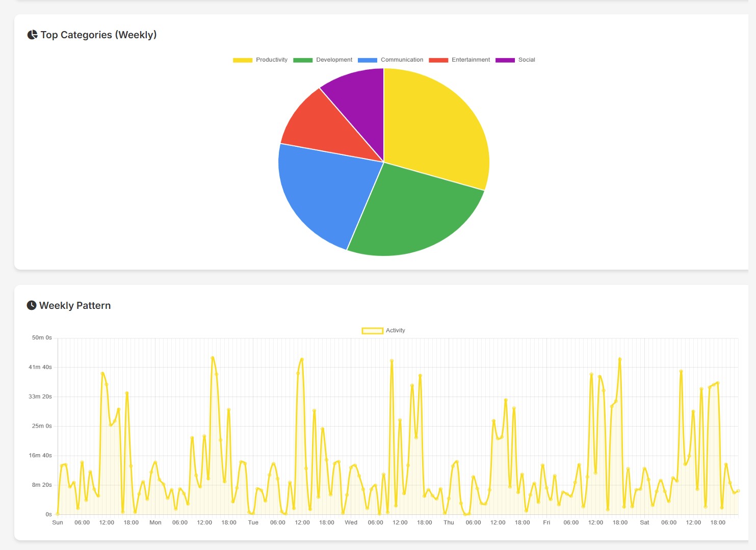Click the 33m 20s axis label
This screenshot has height=550, width=756.
tap(40, 397)
